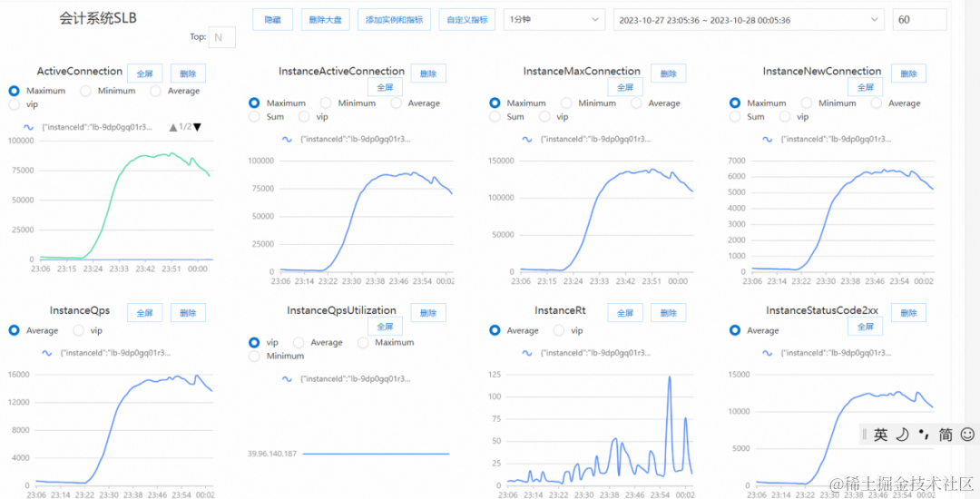980x499 pixels.
Task: Toggle ActiveConnection legend series instanceId
Action: tap(88, 127)
